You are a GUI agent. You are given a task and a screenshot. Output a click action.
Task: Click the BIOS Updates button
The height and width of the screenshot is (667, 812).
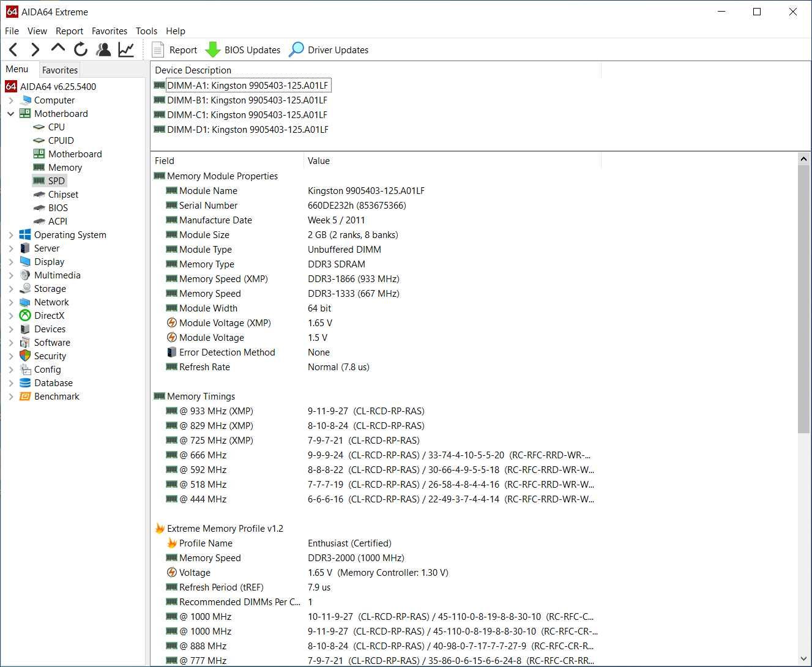(243, 50)
